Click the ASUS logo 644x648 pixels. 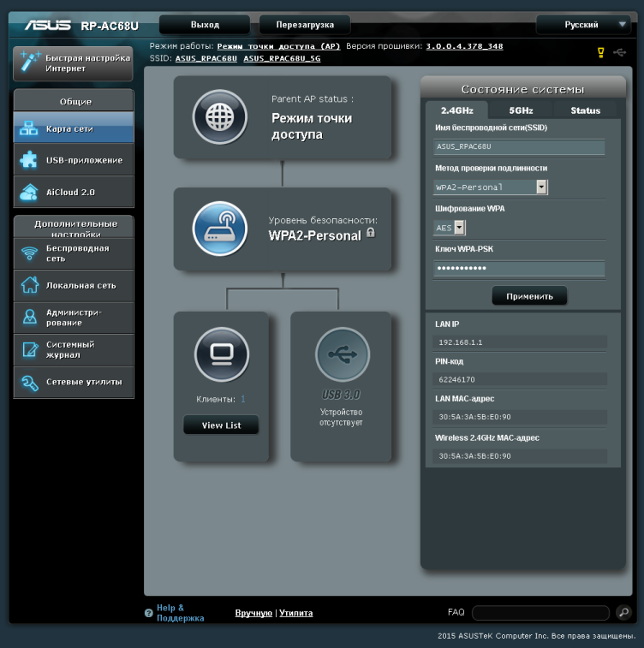(x=48, y=25)
